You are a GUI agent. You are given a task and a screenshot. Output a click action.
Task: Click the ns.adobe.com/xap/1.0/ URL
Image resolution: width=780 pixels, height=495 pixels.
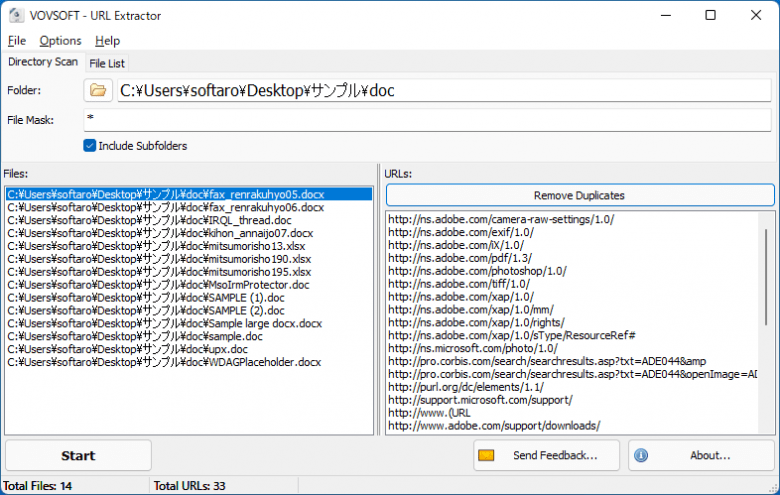pos(461,297)
